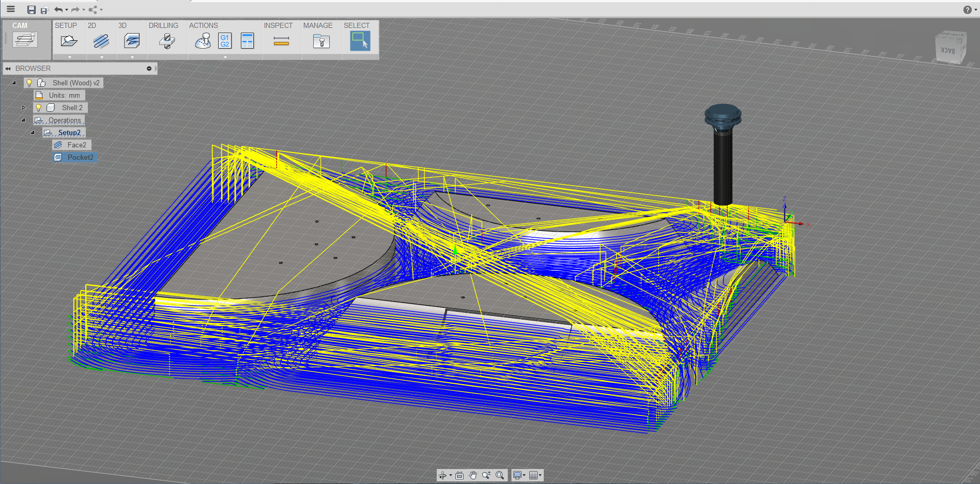Open the Display Settings monitor icon
This screenshot has width=980, height=484.
click(518, 475)
